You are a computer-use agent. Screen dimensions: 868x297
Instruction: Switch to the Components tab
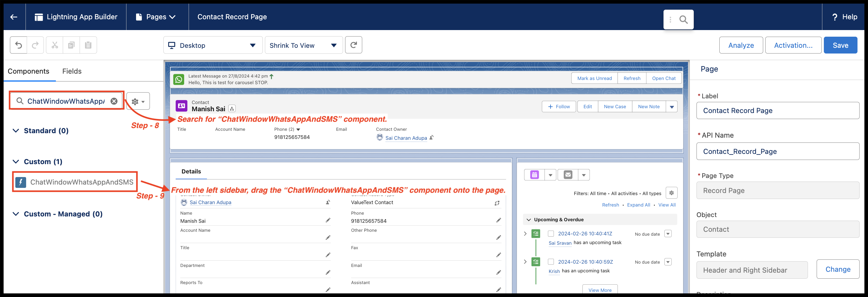click(x=29, y=71)
